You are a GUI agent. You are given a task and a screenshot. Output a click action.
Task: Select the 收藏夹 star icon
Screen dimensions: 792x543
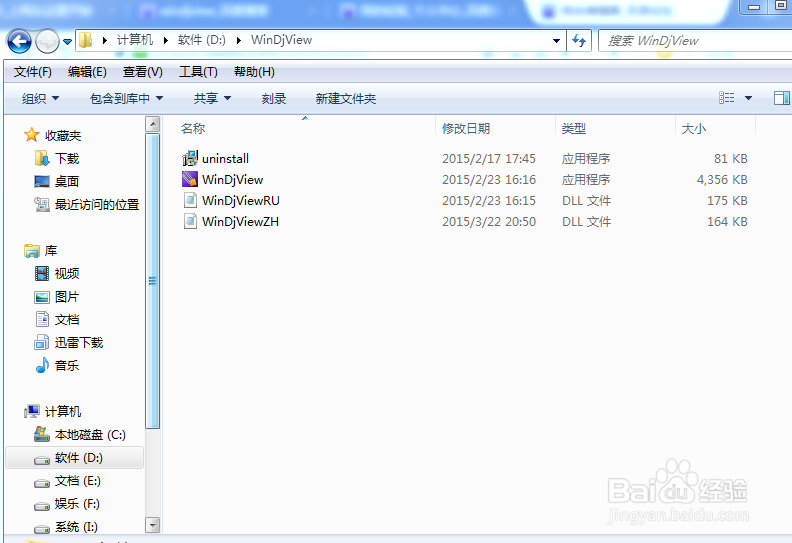click(32, 135)
